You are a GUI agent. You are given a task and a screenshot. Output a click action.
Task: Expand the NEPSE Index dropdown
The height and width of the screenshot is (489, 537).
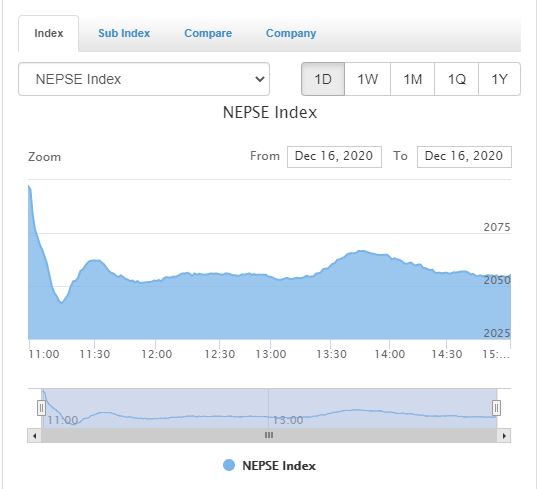pos(144,79)
